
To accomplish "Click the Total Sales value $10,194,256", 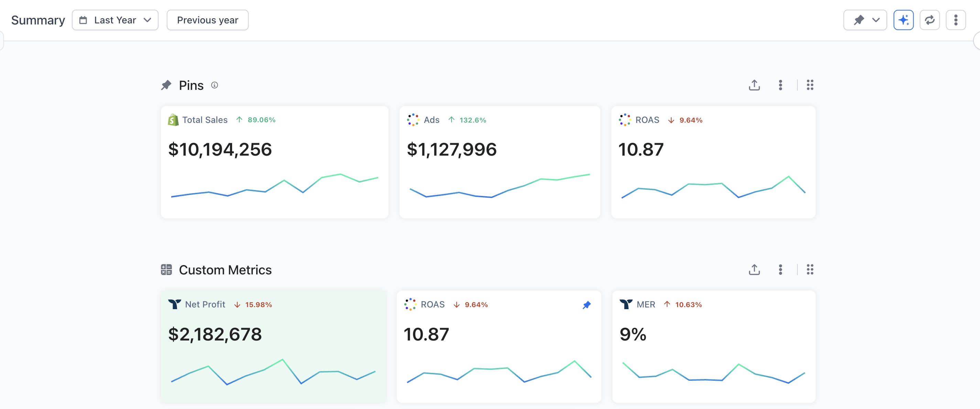I will (x=220, y=150).
